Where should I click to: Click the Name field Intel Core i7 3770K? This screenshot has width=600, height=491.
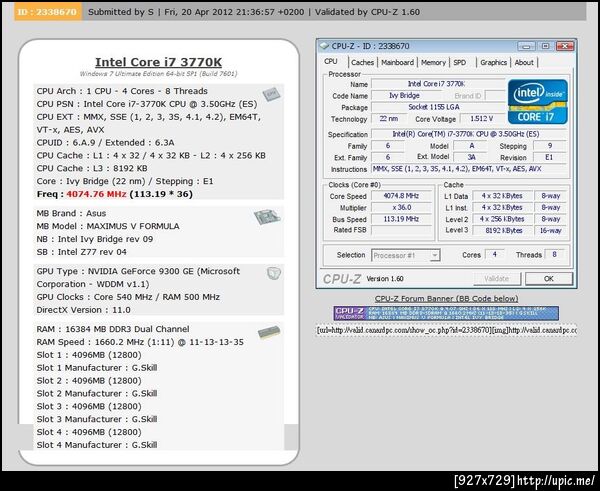(438, 84)
